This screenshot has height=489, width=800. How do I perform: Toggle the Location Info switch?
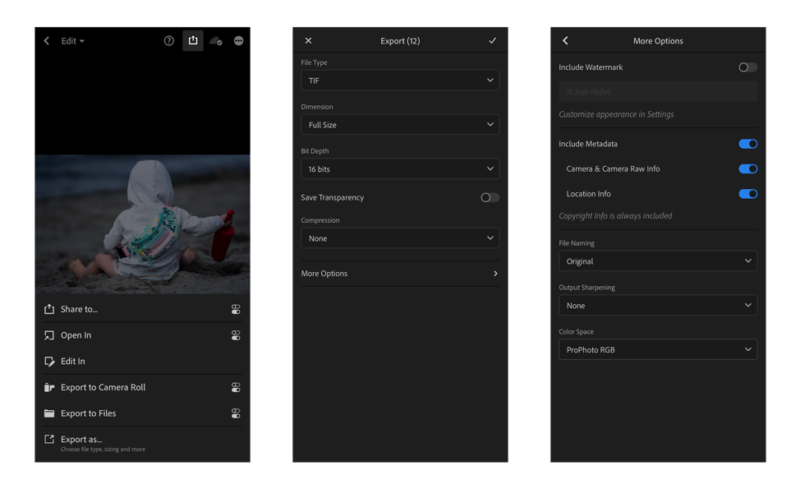point(748,194)
